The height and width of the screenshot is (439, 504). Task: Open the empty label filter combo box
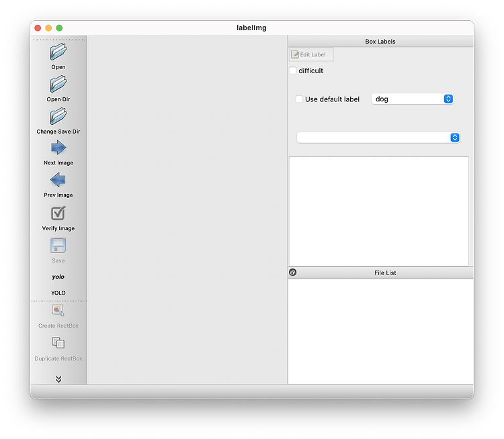pos(378,138)
